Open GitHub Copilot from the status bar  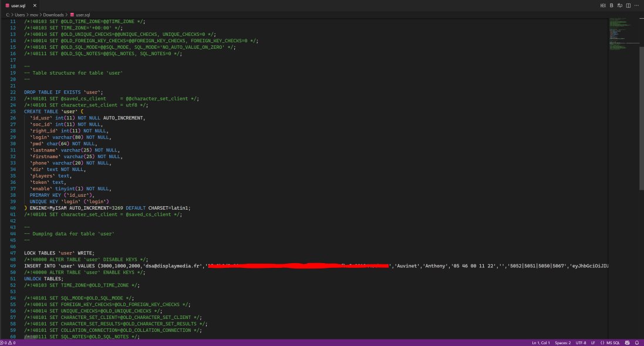point(627,342)
